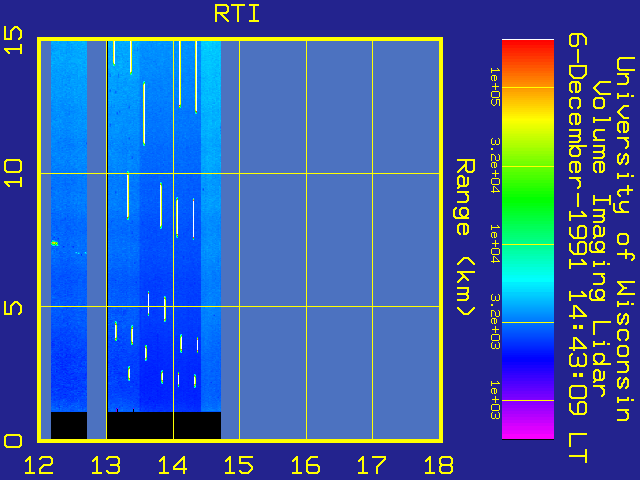Screen dimensions: 640x480
Task: Click the Range (km) axis title
Action: point(465,238)
